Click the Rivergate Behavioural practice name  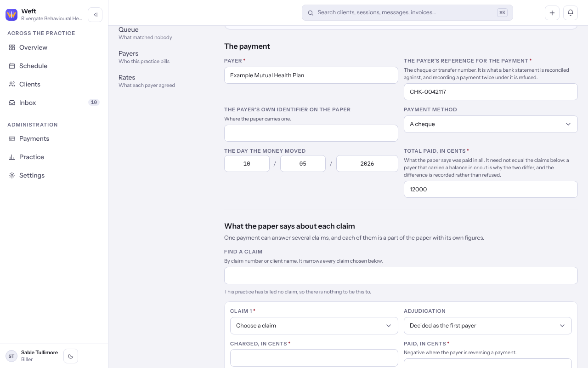51,18
